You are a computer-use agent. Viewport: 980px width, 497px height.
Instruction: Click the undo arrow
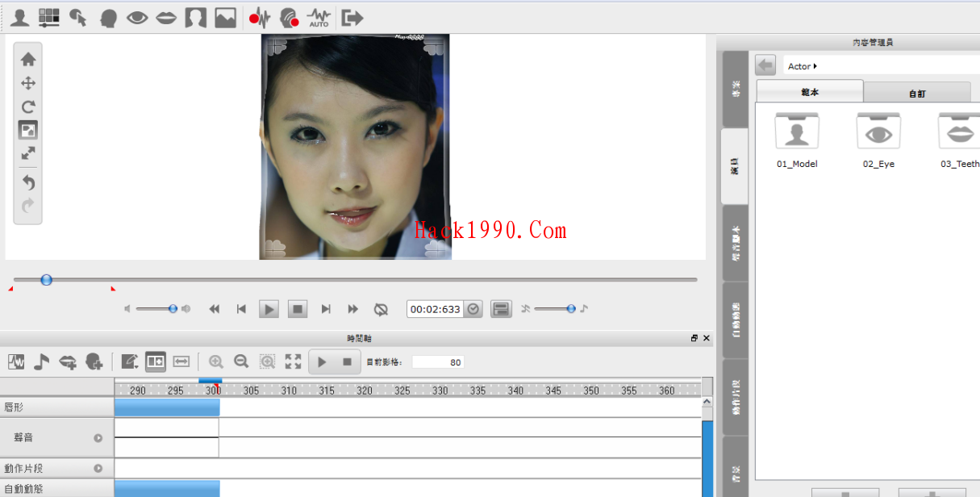(x=28, y=182)
